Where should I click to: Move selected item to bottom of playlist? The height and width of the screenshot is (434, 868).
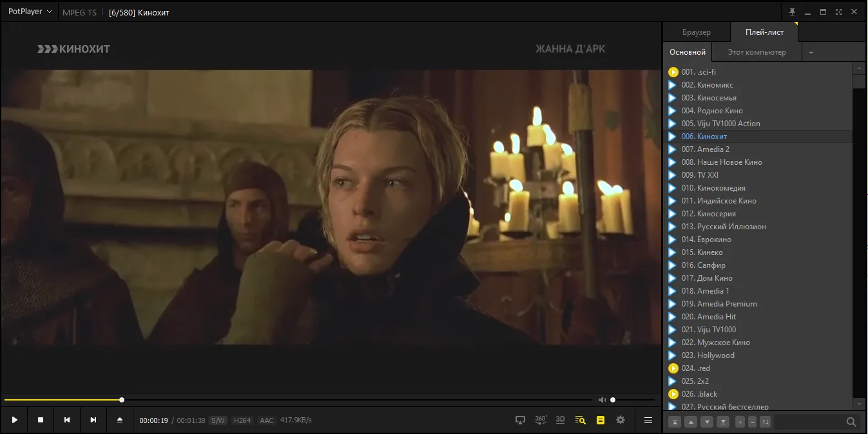click(x=723, y=422)
